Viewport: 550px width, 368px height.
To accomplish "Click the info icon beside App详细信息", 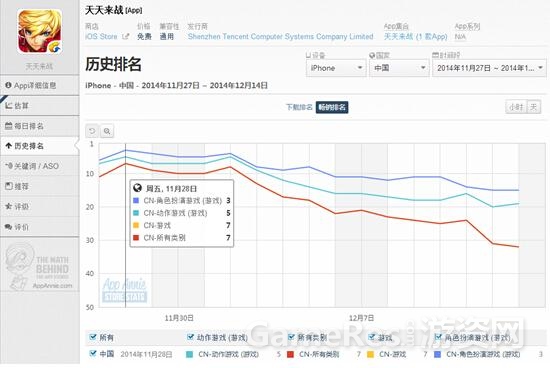I will click(x=8, y=85).
